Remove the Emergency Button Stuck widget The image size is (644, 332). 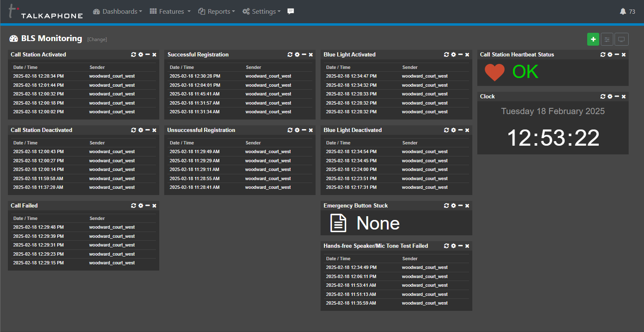tap(467, 206)
